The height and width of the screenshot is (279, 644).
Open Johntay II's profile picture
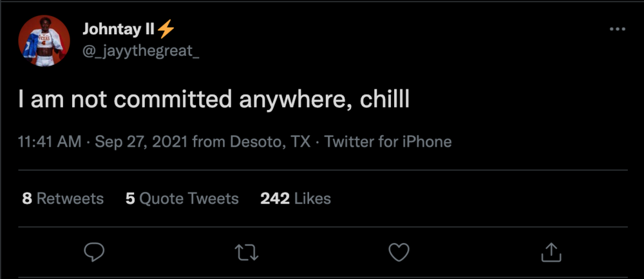44,40
